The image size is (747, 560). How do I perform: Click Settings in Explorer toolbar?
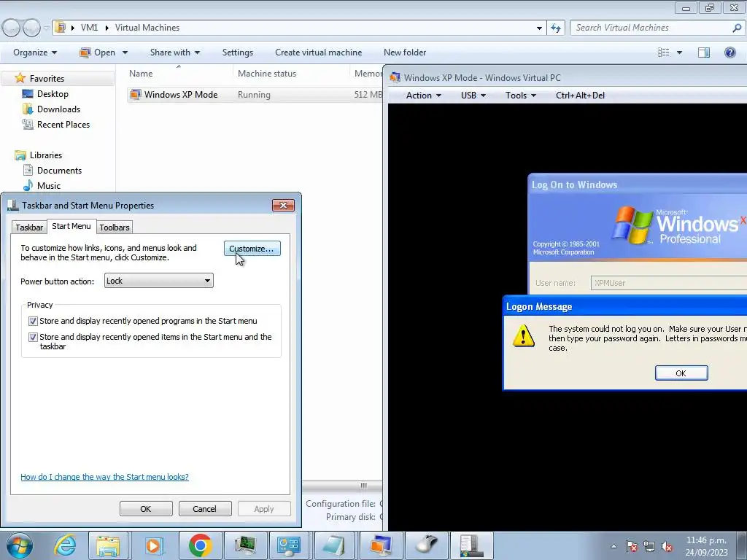pyautogui.click(x=238, y=52)
